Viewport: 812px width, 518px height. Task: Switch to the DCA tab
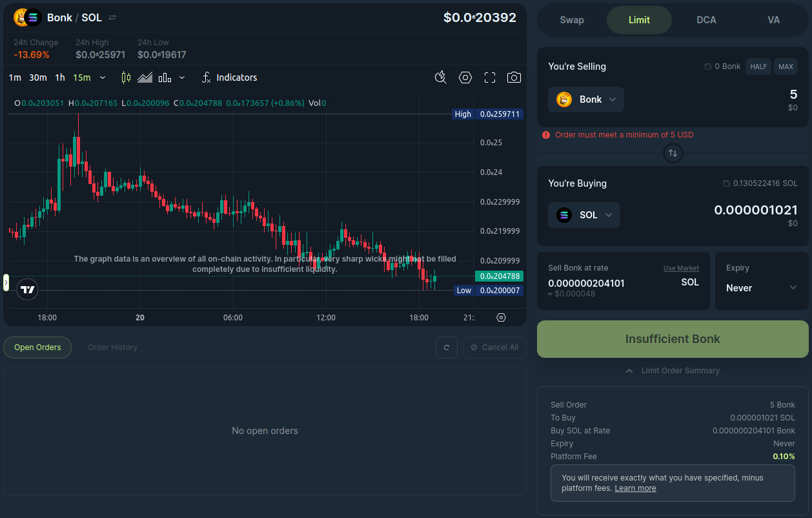[706, 20]
